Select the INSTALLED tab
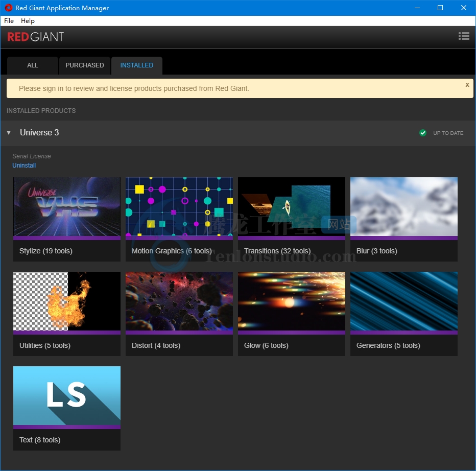 click(x=137, y=65)
